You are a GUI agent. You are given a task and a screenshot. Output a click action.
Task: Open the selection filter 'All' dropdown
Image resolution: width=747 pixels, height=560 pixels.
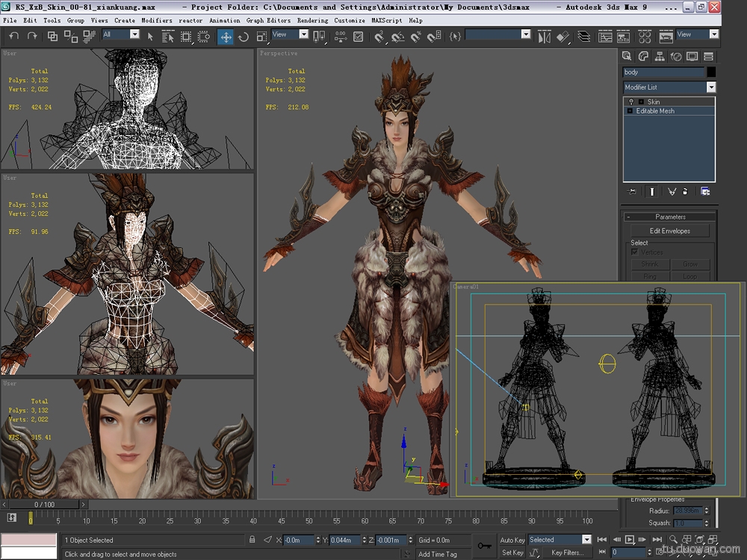134,34
